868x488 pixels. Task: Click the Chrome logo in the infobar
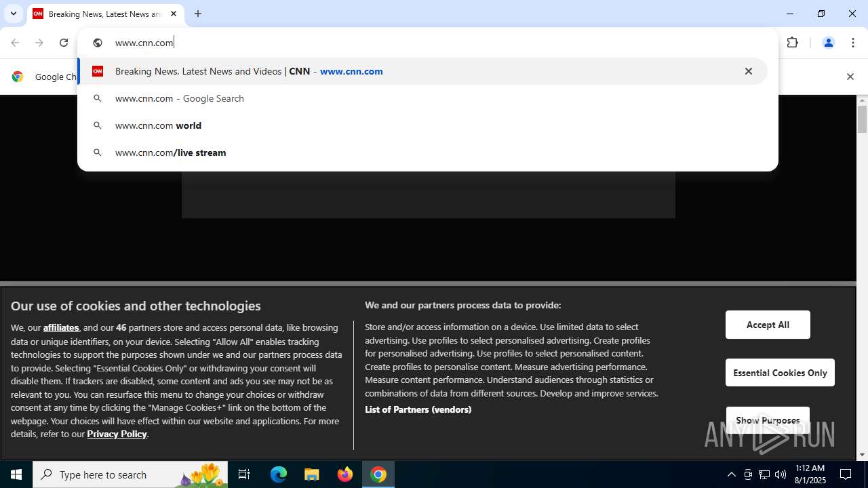18,77
